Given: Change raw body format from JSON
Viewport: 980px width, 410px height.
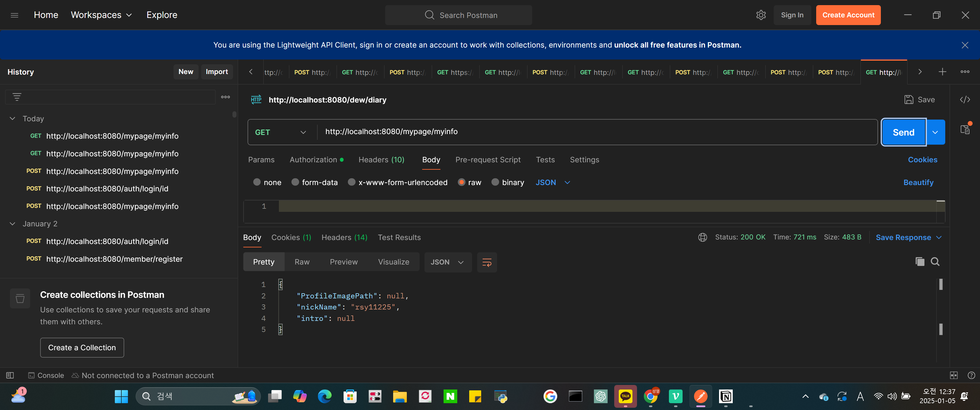Looking at the screenshot, I should coord(553,183).
